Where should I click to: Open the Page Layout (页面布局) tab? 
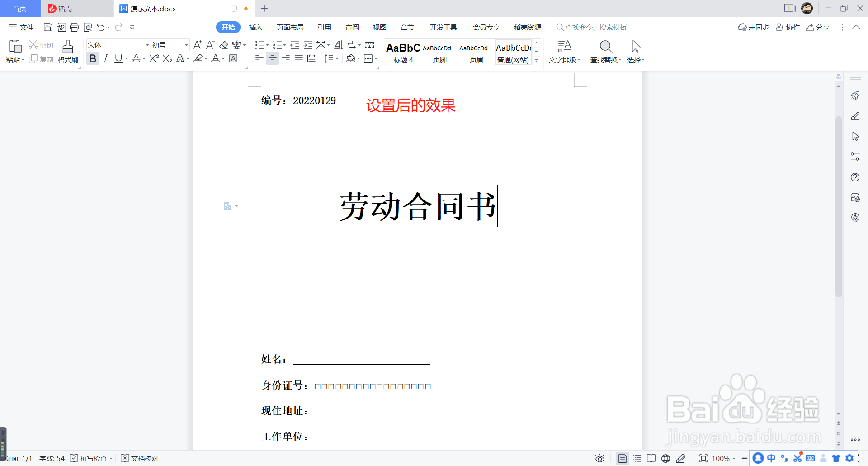coord(290,27)
